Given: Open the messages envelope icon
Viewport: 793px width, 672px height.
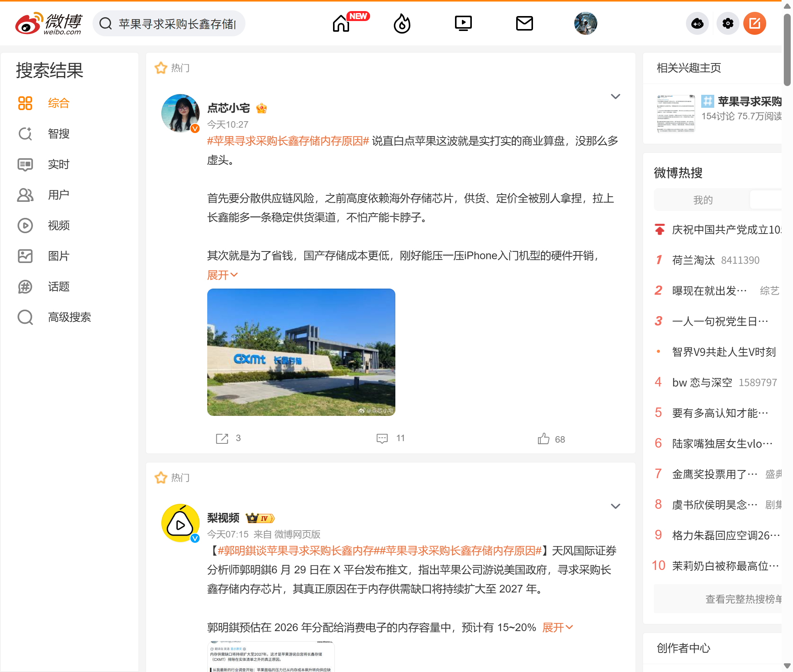Looking at the screenshot, I should [524, 23].
